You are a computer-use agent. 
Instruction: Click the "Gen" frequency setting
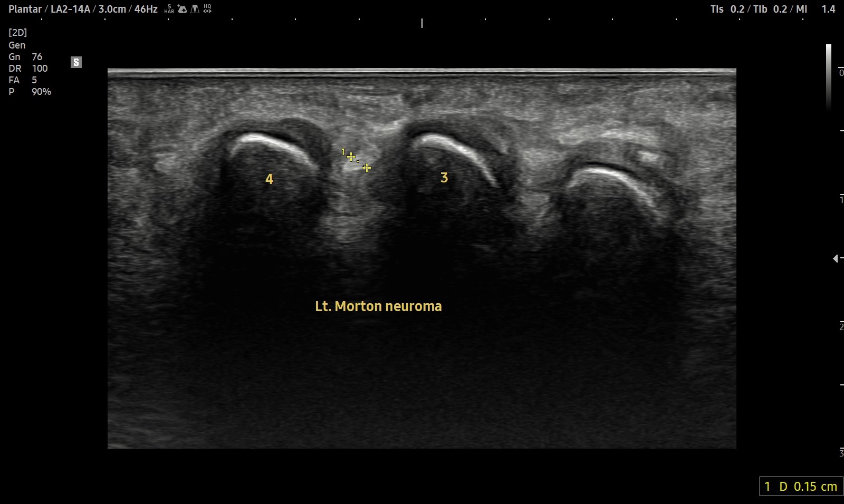(17, 45)
